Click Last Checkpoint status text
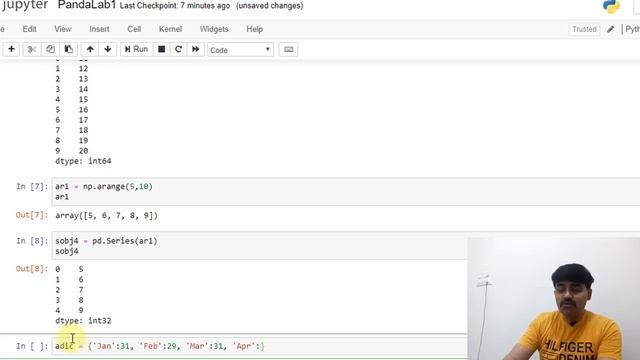 coord(175,6)
